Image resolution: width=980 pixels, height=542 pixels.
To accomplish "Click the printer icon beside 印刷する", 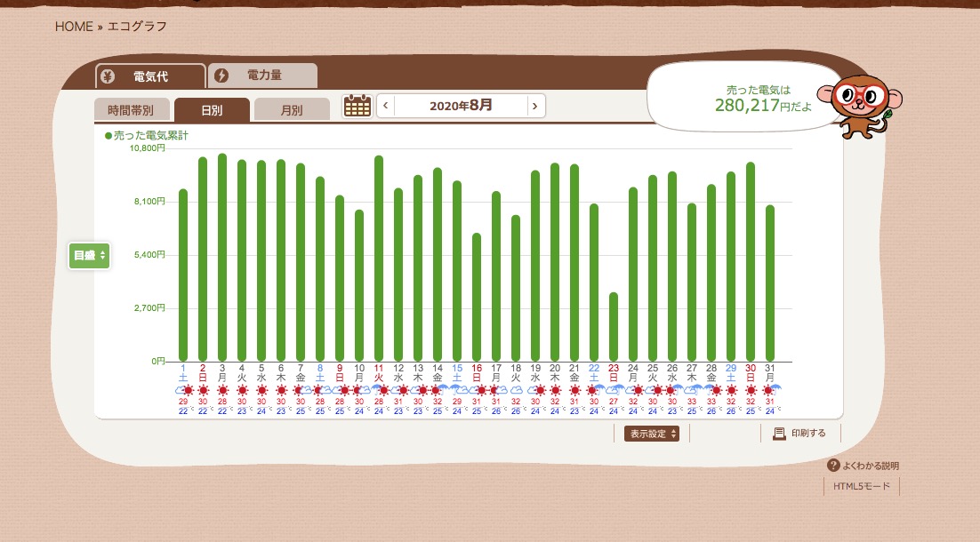I will click(779, 434).
